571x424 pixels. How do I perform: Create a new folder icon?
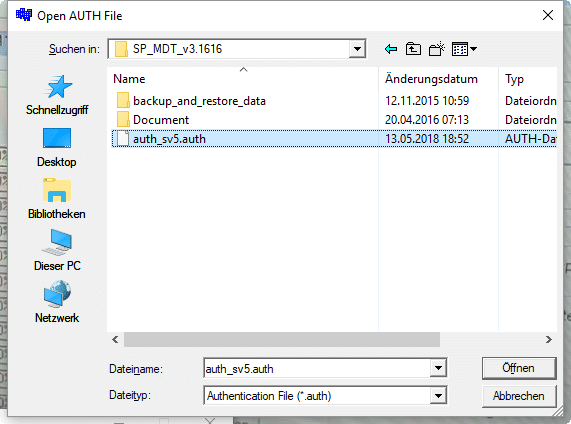coord(437,49)
